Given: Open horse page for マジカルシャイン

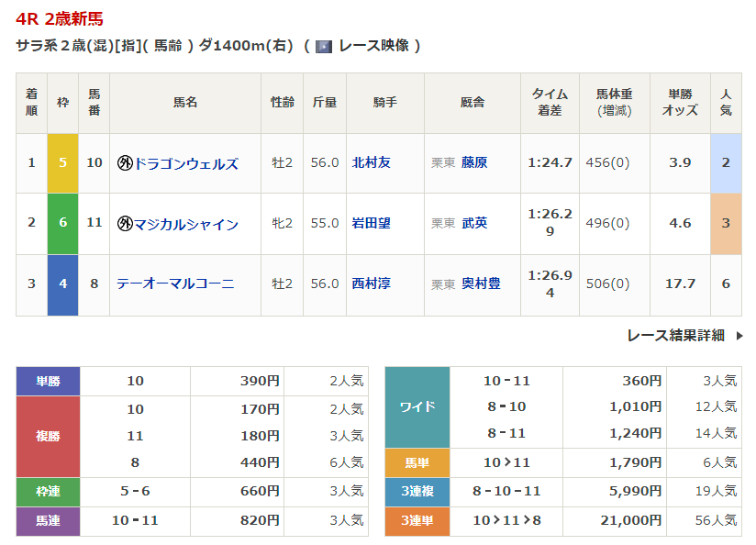Looking at the screenshot, I should [x=186, y=224].
